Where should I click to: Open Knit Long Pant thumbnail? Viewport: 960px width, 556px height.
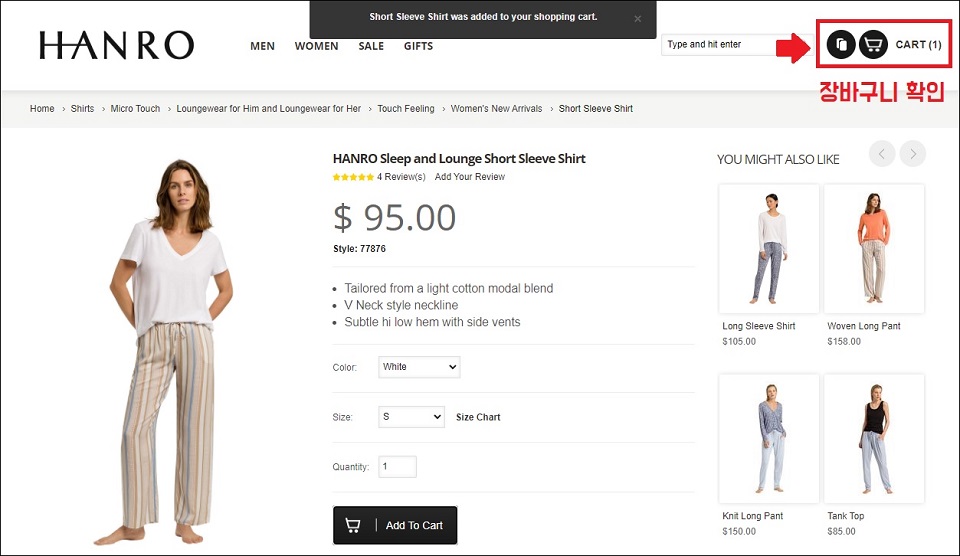click(769, 438)
